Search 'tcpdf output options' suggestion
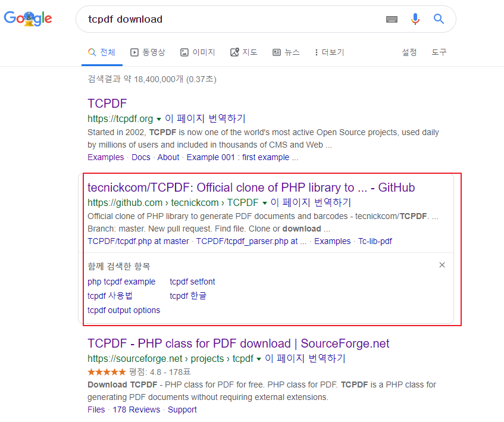Screen dimensions: 504x422 pos(123,310)
